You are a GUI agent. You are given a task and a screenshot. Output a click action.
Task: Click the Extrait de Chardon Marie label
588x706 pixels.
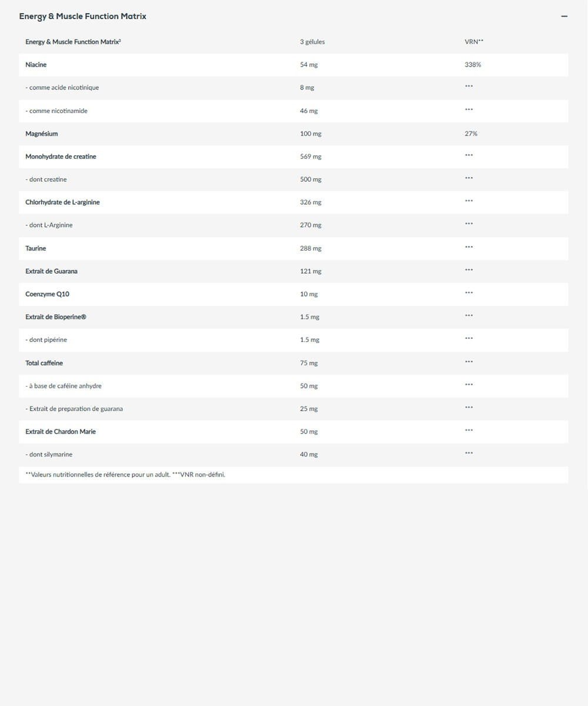61,432
